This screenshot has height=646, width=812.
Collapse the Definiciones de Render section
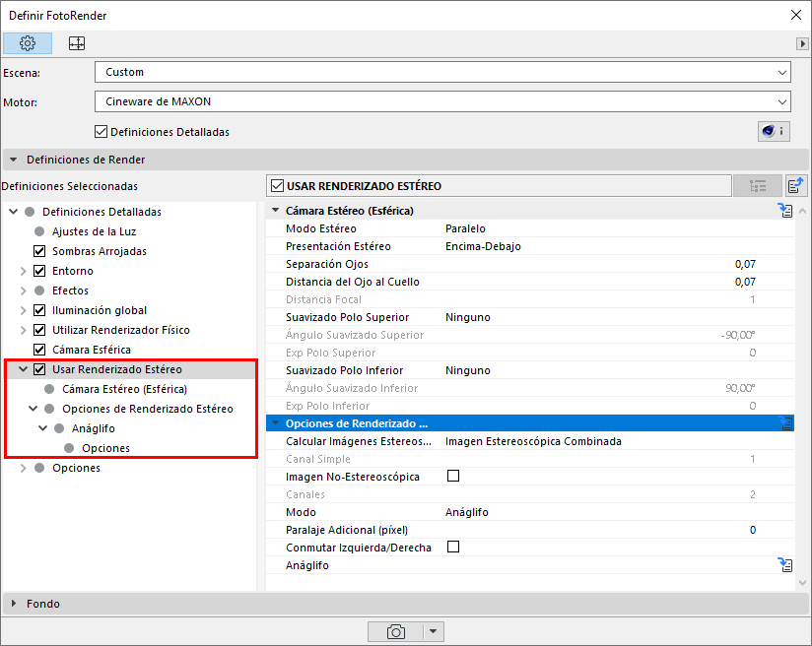tap(14, 160)
